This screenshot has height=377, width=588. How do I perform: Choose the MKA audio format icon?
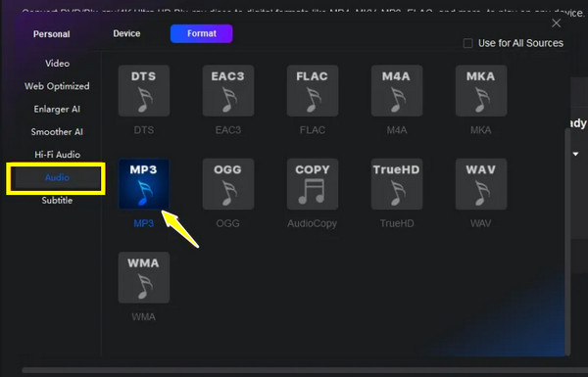pos(481,91)
